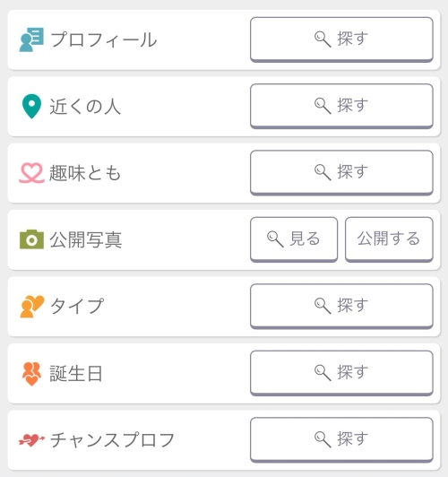Click the 誕生日 couple heart icon
Viewport: 448px width, 477px height.
tap(31, 374)
